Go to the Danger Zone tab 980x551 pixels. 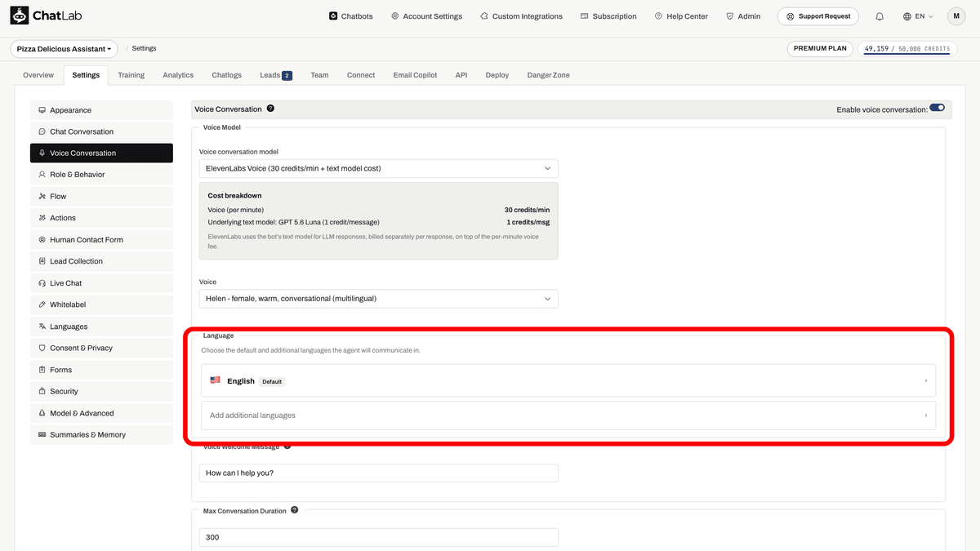pos(549,75)
